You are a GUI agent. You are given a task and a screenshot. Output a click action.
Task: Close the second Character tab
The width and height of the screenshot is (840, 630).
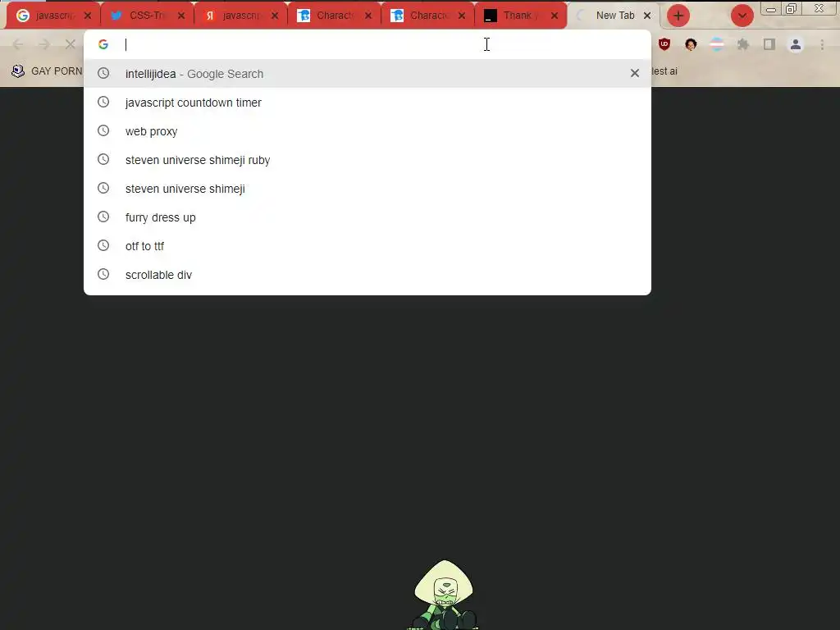pyautogui.click(x=462, y=16)
